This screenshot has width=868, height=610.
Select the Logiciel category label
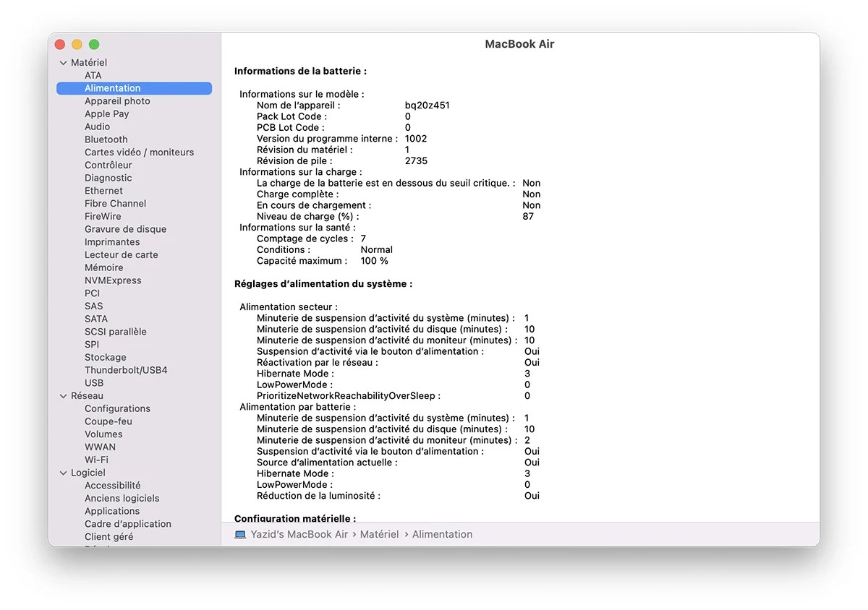88,473
